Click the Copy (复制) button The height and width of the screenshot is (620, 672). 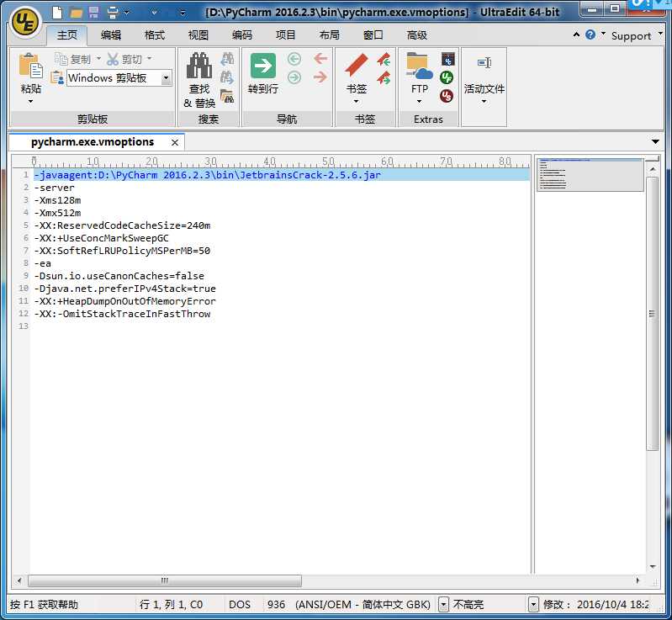73,59
